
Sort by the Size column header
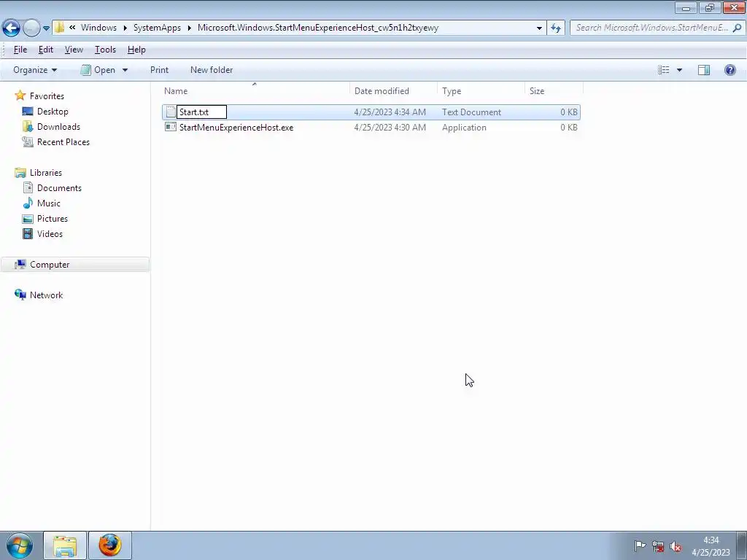click(x=554, y=91)
